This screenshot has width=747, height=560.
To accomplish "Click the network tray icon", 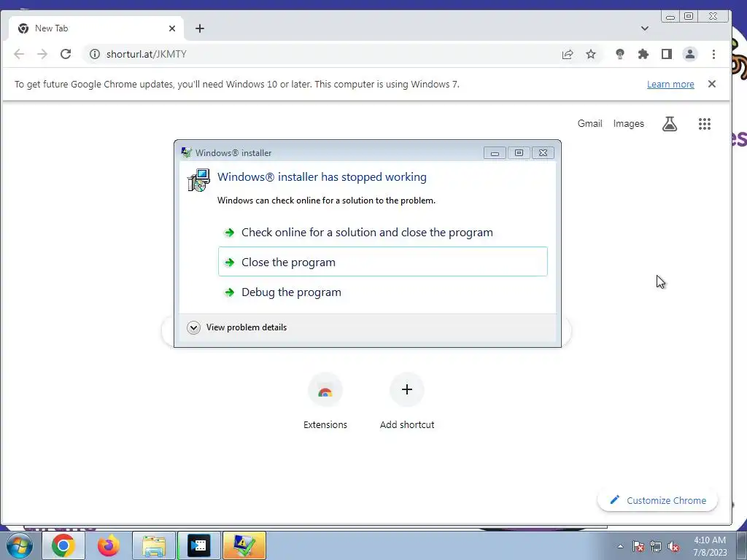I will (656, 546).
